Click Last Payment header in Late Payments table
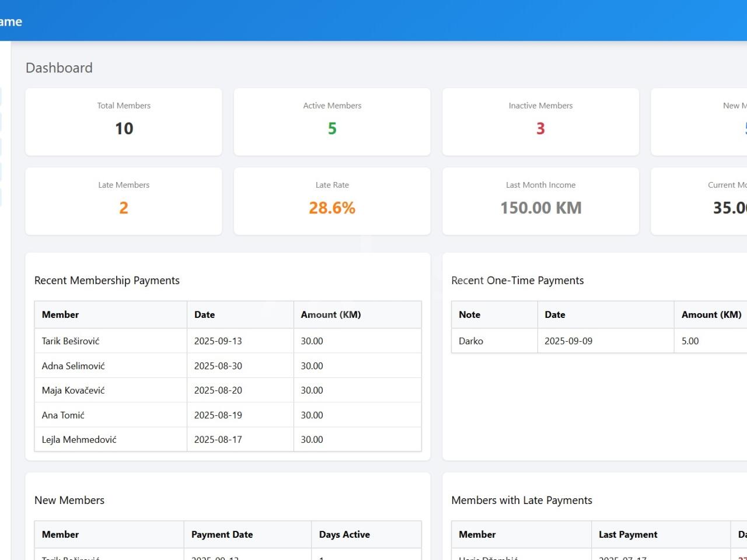Image resolution: width=747 pixels, height=560 pixels. pos(628,534)
